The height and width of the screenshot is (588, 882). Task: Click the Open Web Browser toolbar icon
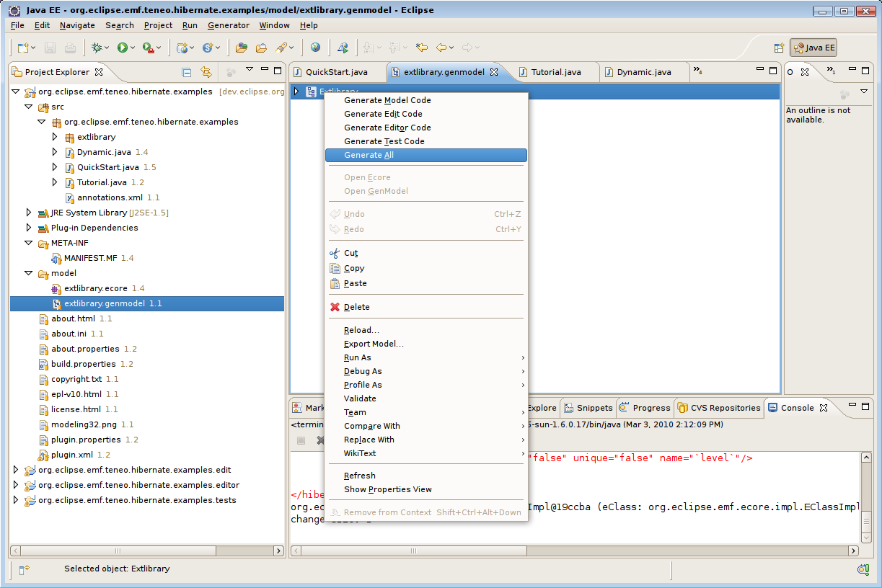click(315, 47)
